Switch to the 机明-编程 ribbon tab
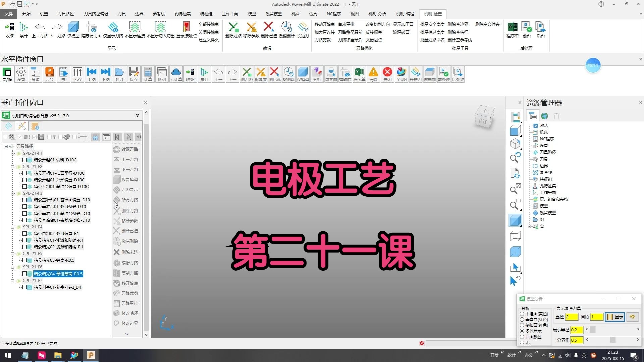 (x=405, y=14)
